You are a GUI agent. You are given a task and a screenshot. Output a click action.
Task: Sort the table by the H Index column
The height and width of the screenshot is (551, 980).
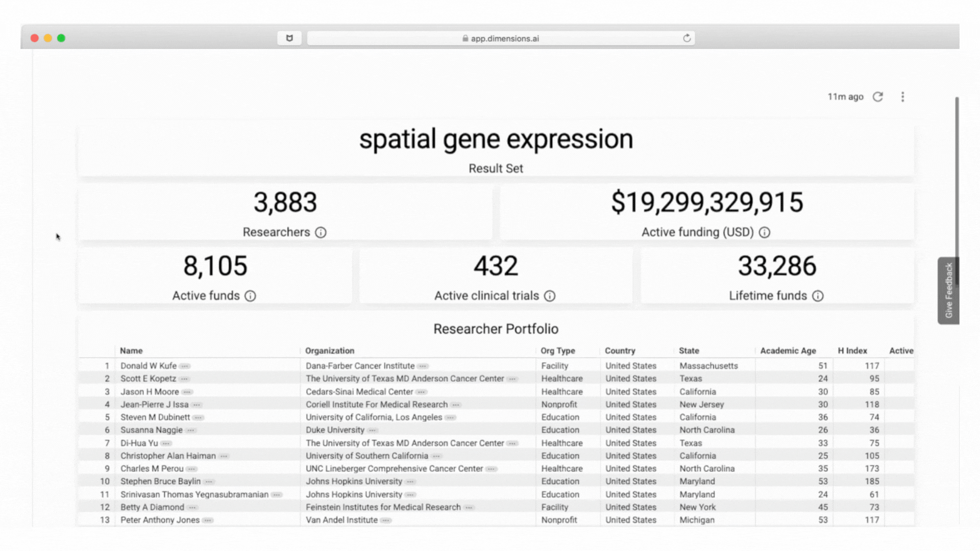pyautogui.click(x=852, y=350)
